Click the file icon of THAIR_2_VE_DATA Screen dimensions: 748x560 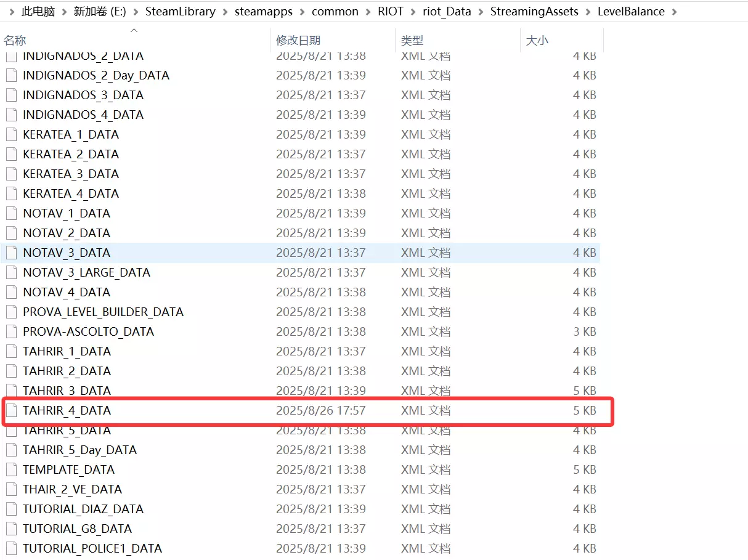point(11,489)
